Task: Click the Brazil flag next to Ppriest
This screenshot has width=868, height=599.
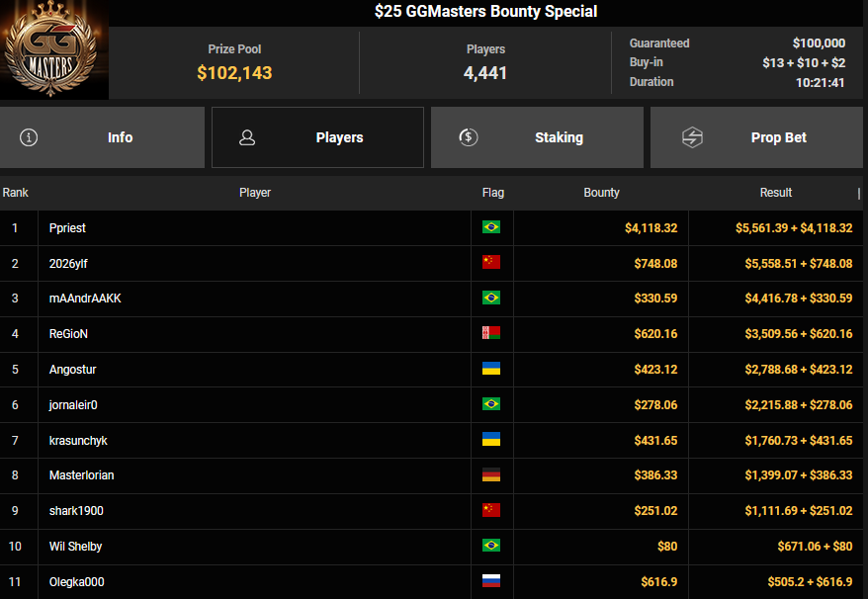Action: pos(490,227)
